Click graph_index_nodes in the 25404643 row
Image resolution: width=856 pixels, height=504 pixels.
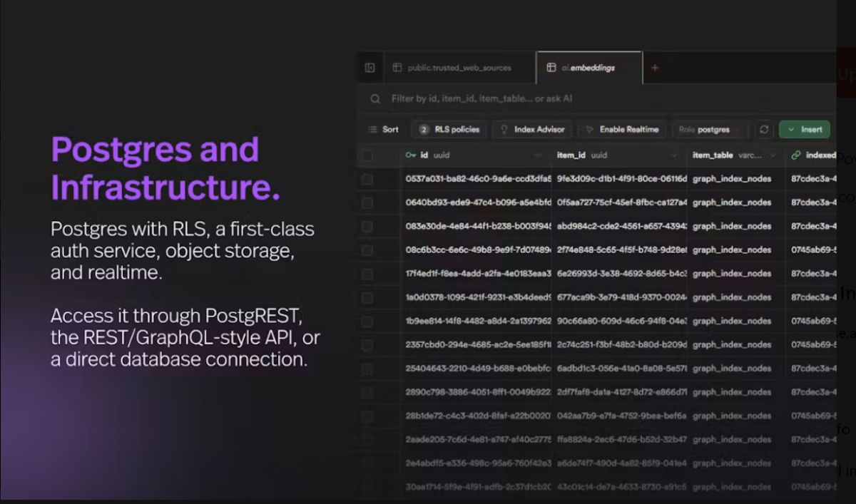732,368
